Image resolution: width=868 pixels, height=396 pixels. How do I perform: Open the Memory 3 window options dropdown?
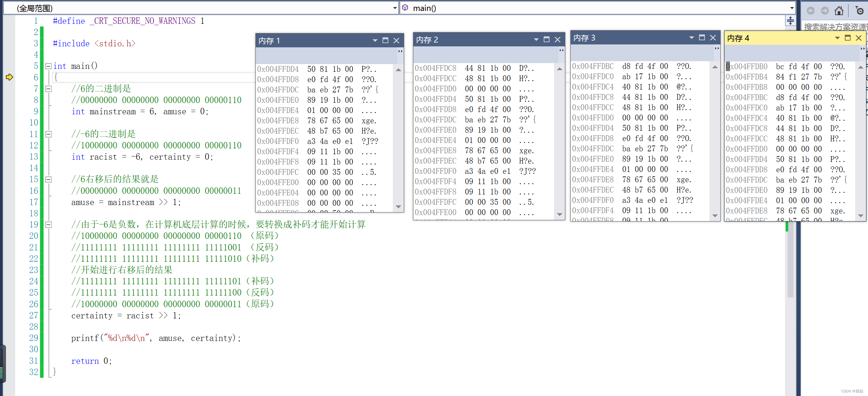[691, 37]
